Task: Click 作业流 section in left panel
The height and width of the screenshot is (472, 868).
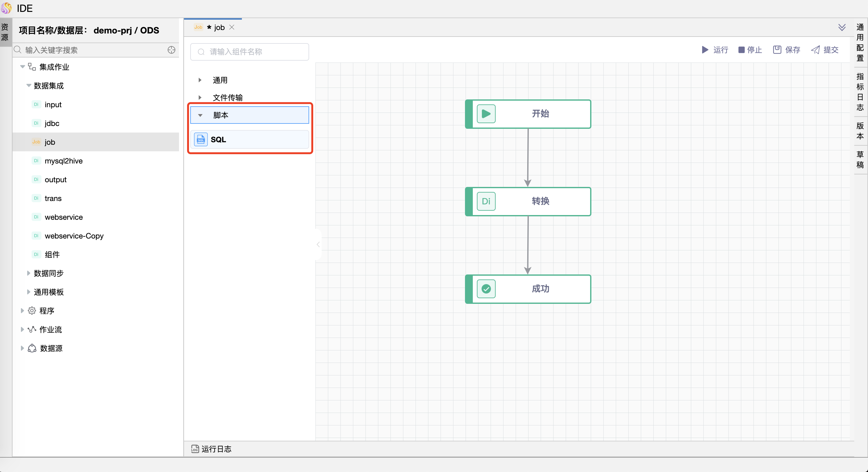Action: (x=51, y=329)
